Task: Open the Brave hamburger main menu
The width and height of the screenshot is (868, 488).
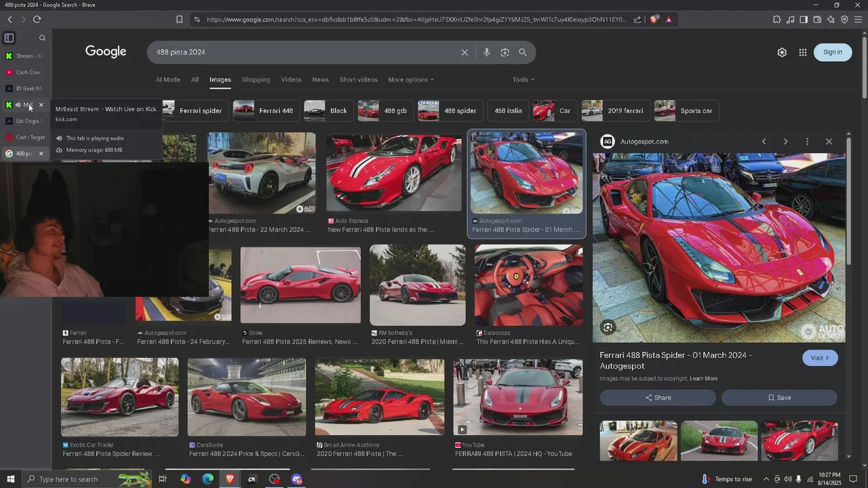Action: click(859, 20)
